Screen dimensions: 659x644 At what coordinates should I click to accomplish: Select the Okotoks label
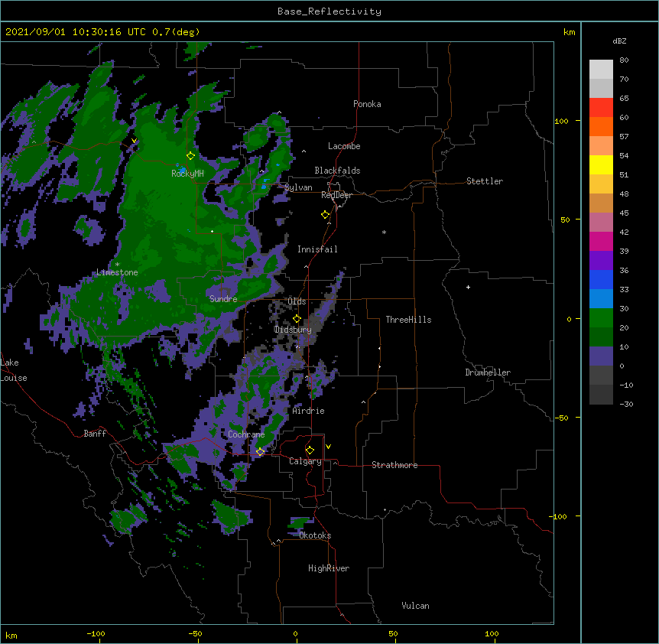(x=315, y=535)
